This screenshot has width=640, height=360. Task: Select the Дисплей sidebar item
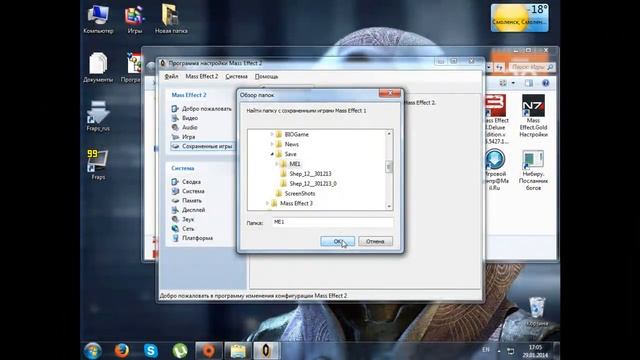188,210
